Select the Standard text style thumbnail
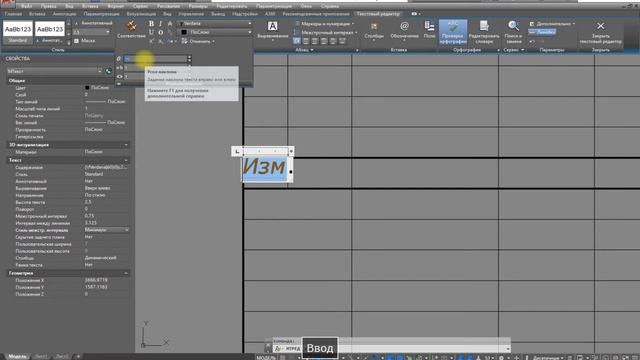The width and height of the screenshot is (640, 360). coord(18,33)
